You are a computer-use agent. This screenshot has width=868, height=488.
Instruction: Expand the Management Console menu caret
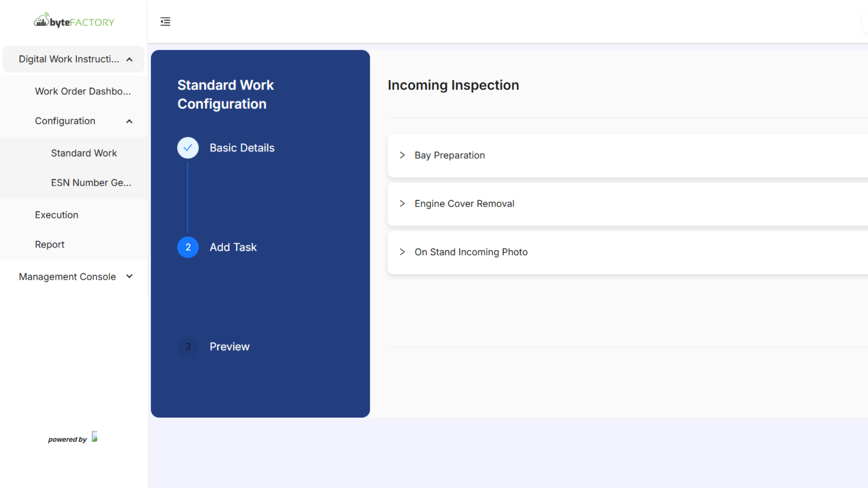(x=129, y=276)
